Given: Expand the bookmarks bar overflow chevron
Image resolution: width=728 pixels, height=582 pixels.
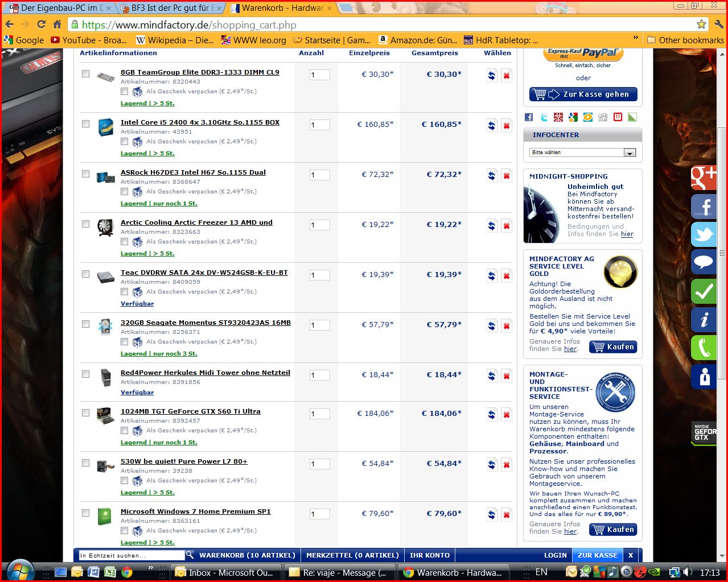Looking at the screenshot, I should [x=635, y=38].
